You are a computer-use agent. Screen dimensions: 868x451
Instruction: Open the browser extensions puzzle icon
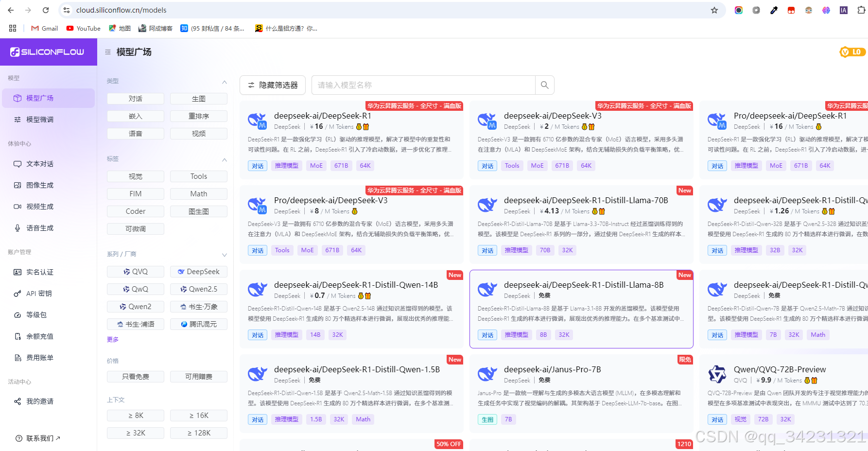(861, 10)
